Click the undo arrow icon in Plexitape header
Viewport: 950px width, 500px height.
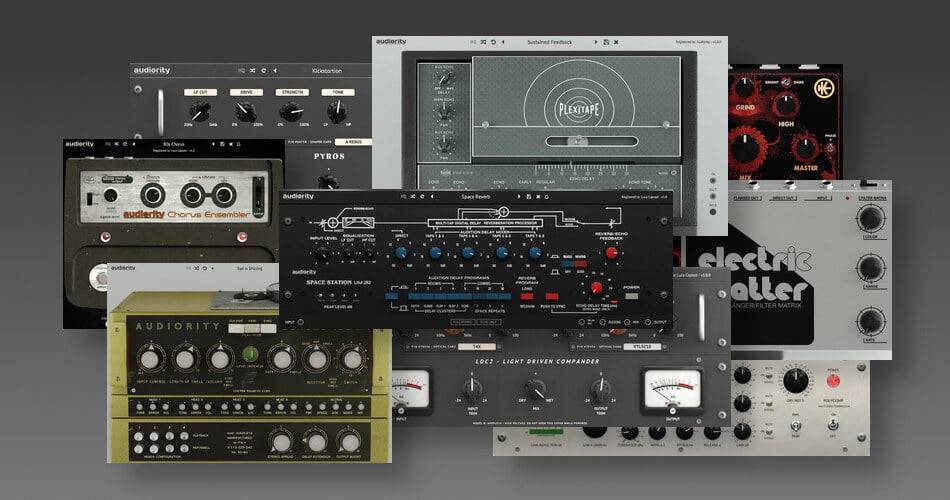click(493, 42)
